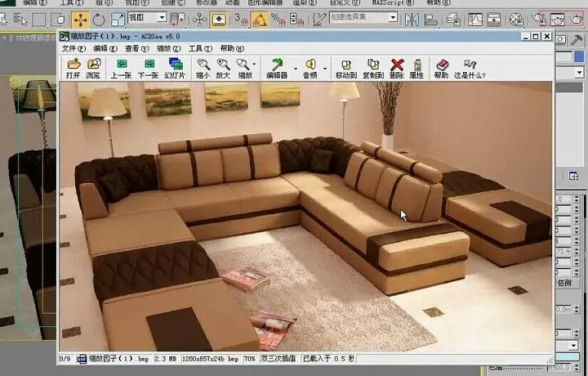Click the Help (帮助) book icon

point(441,68)
